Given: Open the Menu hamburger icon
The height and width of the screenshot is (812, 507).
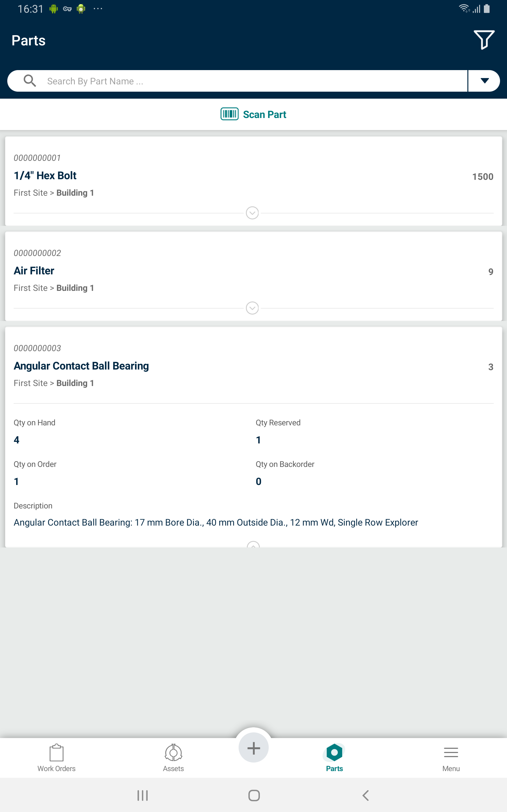Looking at the screenshot, I should tap(451, 753).
